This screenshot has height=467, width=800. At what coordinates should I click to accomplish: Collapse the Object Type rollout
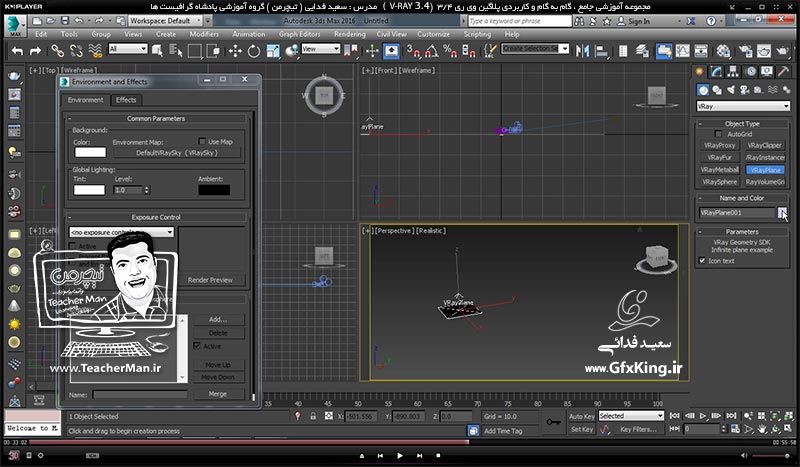click(x=742, y=124)
